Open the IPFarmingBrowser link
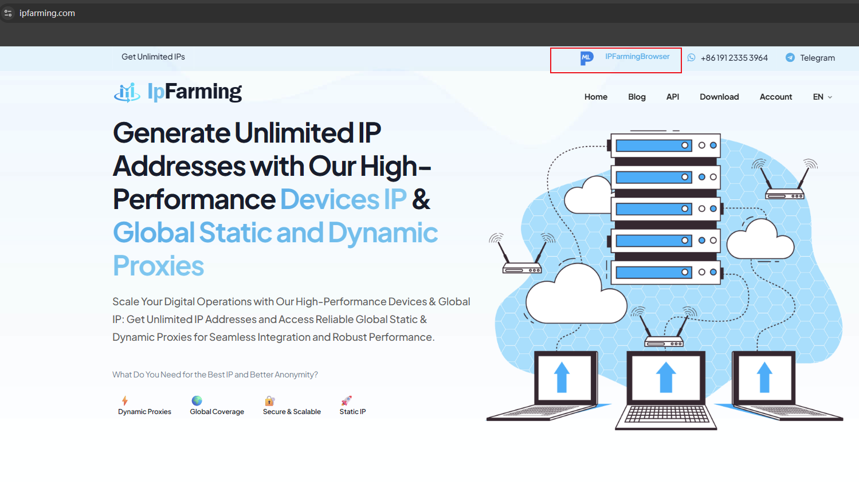Screen dimensions: 859x504 [x=637, y=56]
